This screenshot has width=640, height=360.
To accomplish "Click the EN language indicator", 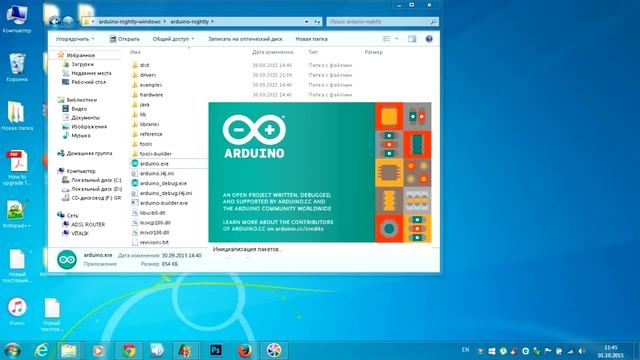I will pos(465,350).
